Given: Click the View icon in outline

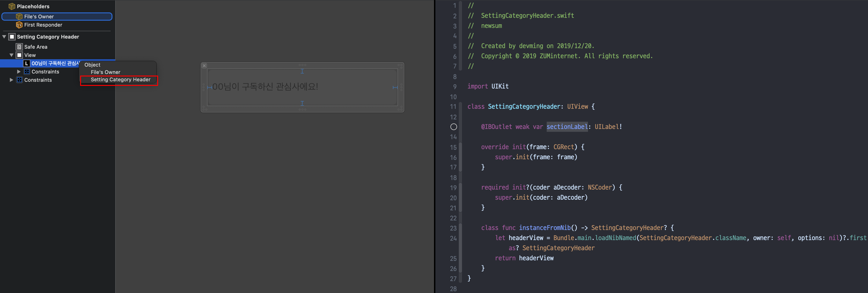Looking at the screenshot, I should pyautogui.click(x=19, y=55).
